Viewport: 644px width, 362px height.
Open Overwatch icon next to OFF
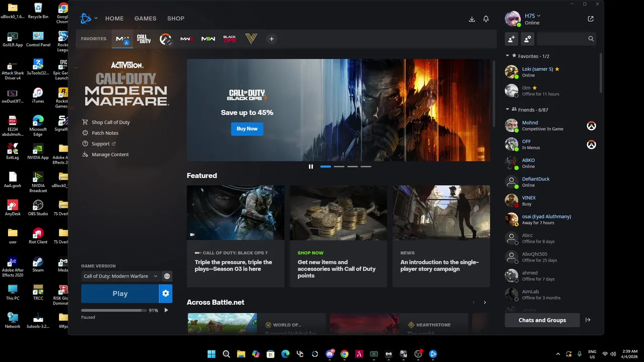(592, 144)
